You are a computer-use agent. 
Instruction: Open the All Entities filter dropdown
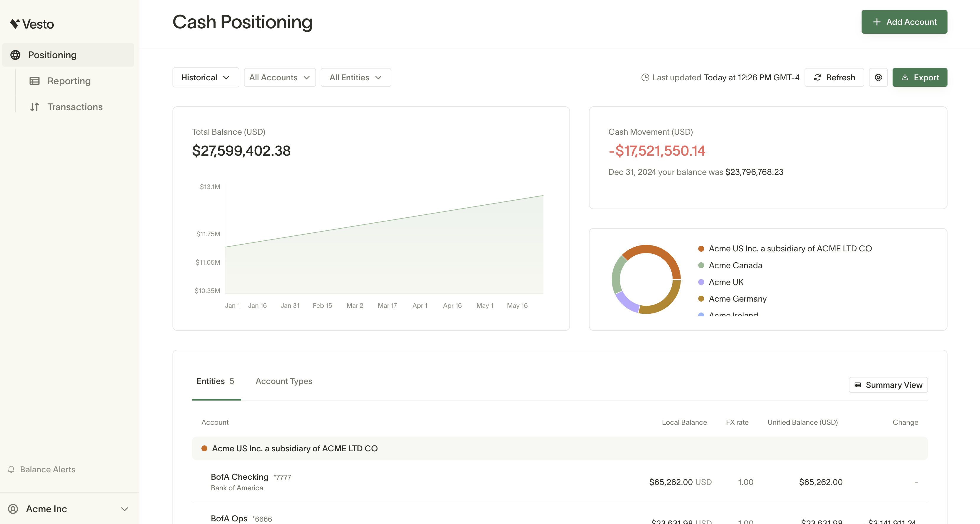click(x=356, y=77)
